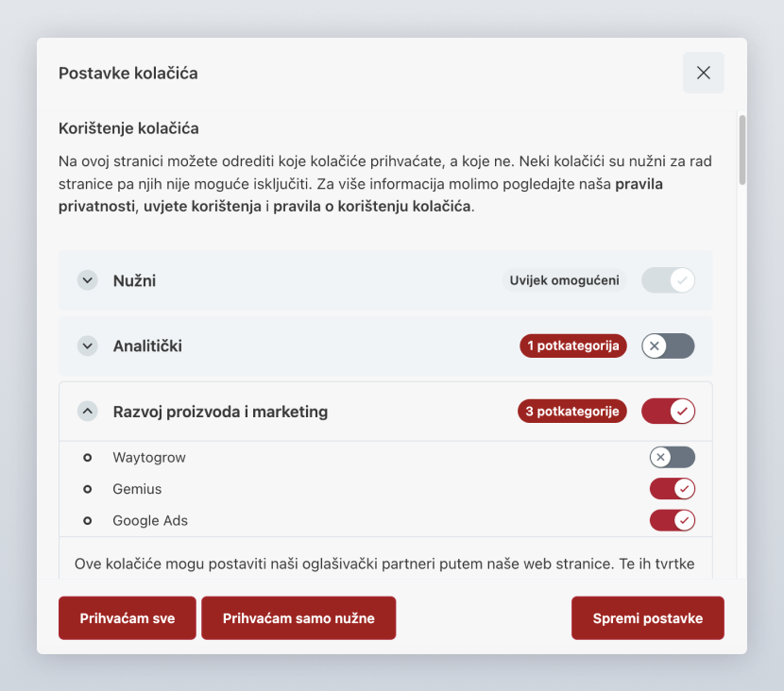Collapse Razvoj proizvoda i marketing section
784x691 pixels.
click(x=88, y=412)
